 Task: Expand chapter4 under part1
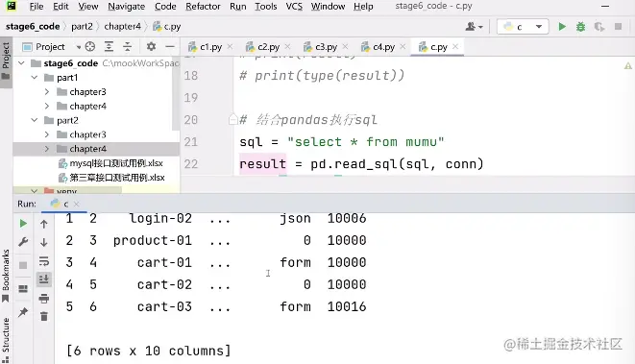click(47, 106)
